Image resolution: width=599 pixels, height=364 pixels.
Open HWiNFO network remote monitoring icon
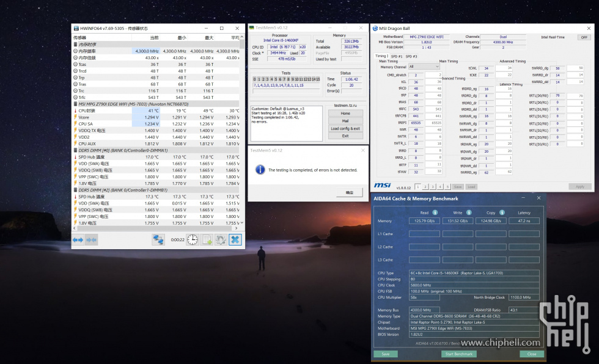[158, 239]
